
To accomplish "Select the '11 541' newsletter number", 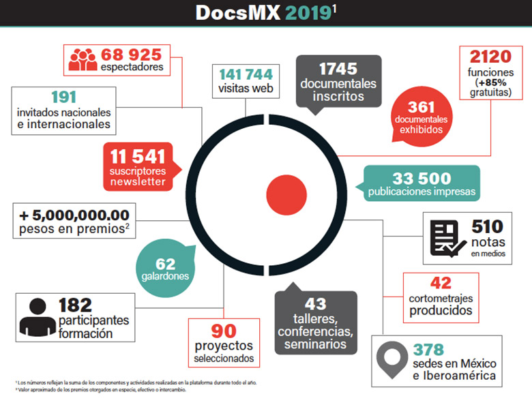I will 138,156.
